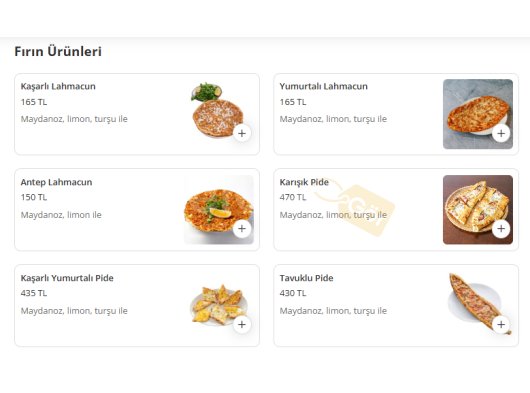Open the Tavuklu Pide photo
This screenshot has height=393, width=530.
click(x=478, y=305)
